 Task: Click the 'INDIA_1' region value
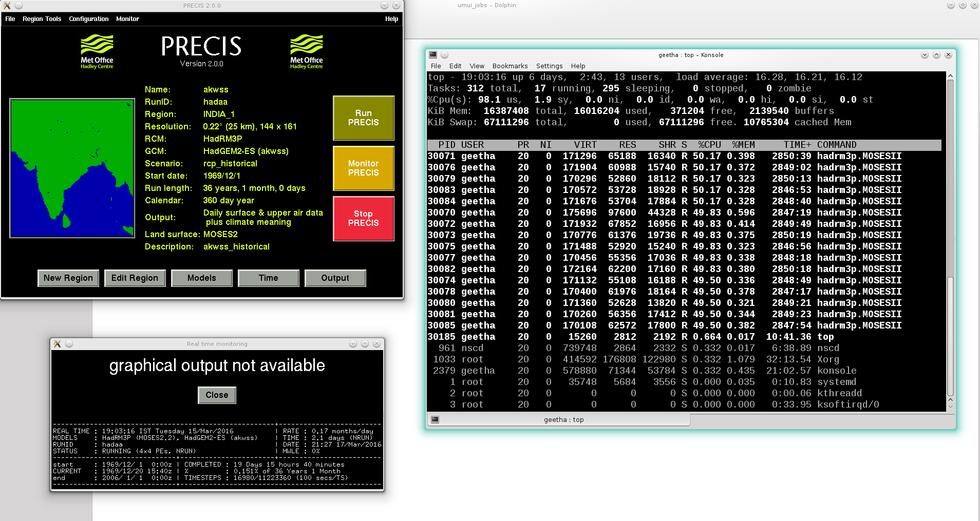point(219,114)
